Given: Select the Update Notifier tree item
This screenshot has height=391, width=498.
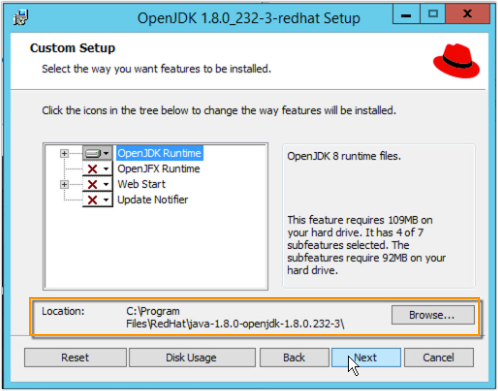Looking at the screenshot, I should [x=153, y=200].
